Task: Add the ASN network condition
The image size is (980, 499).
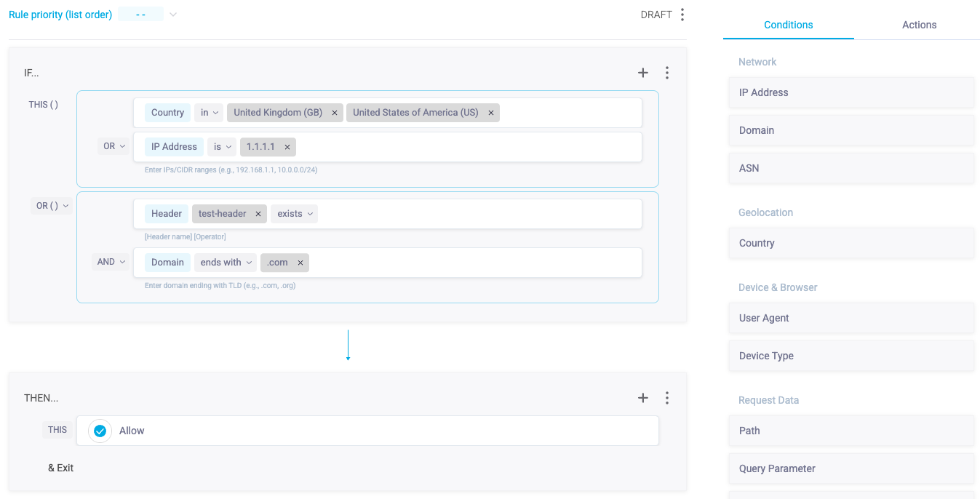Action: (850, 168)
